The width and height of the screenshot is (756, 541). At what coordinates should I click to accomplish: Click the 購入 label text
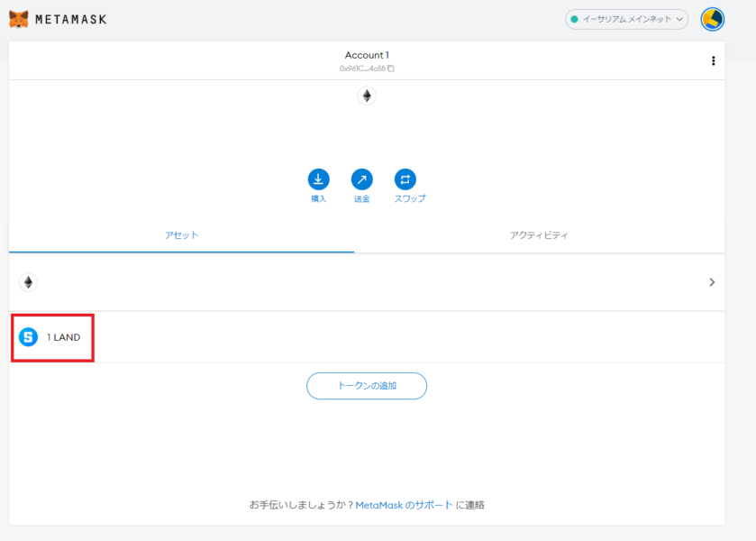click(x=319, y=199)
